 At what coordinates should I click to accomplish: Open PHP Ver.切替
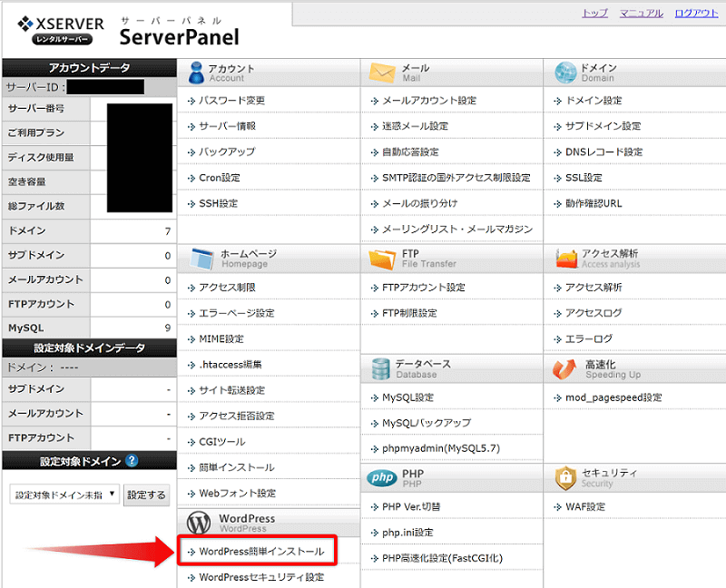click(x=411, y=507)
